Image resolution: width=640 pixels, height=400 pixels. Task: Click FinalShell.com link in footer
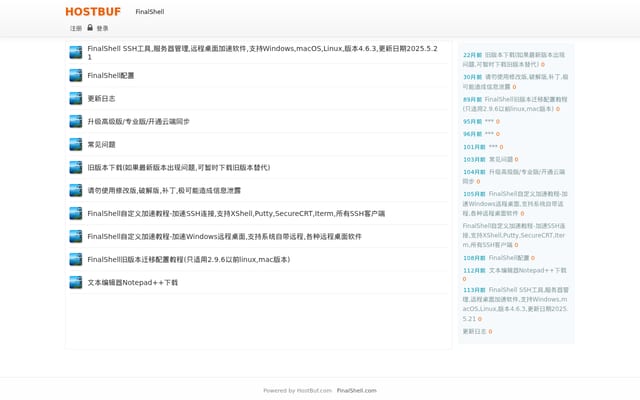[356, 391]
